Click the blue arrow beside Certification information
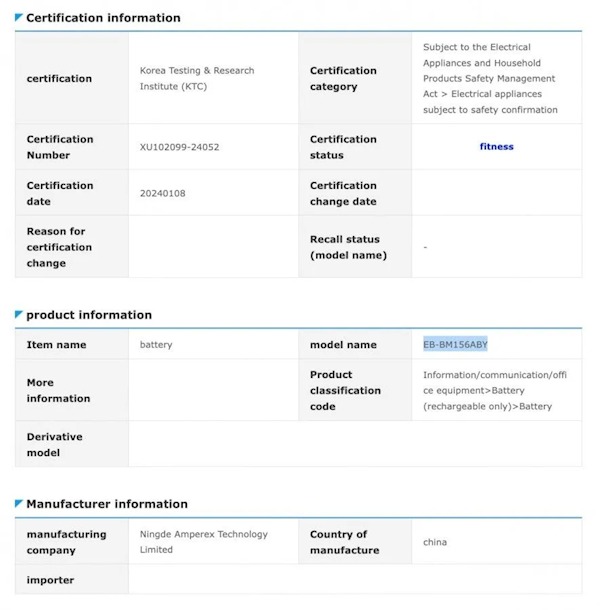The height and width of the screenshot is (610, 600). pyautogui.click(x=19, y=17)
